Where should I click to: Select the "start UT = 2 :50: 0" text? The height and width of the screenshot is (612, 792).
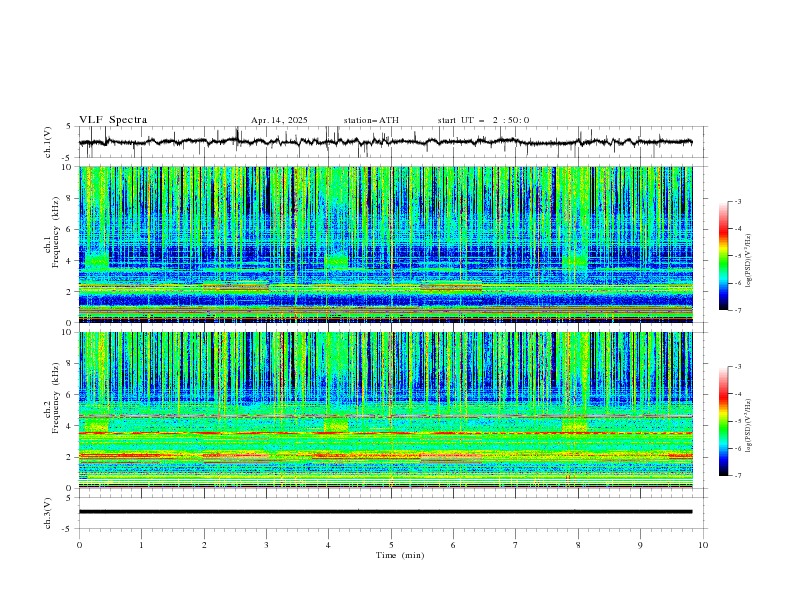483,120
